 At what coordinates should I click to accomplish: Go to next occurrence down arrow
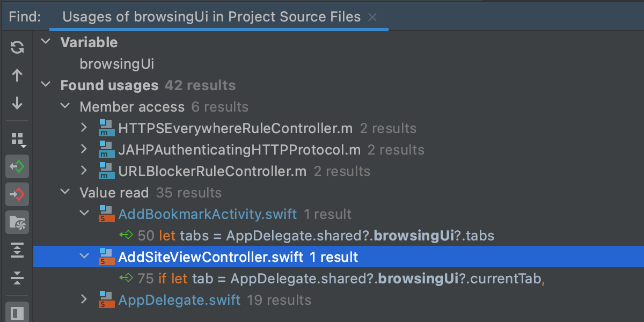tap(17, 103)
